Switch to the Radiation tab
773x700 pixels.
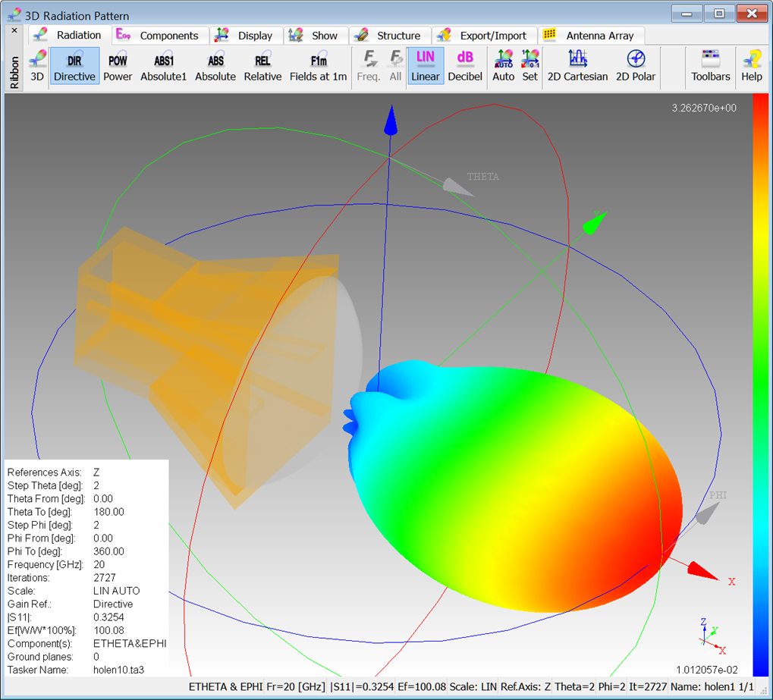(x=68, y=35)
